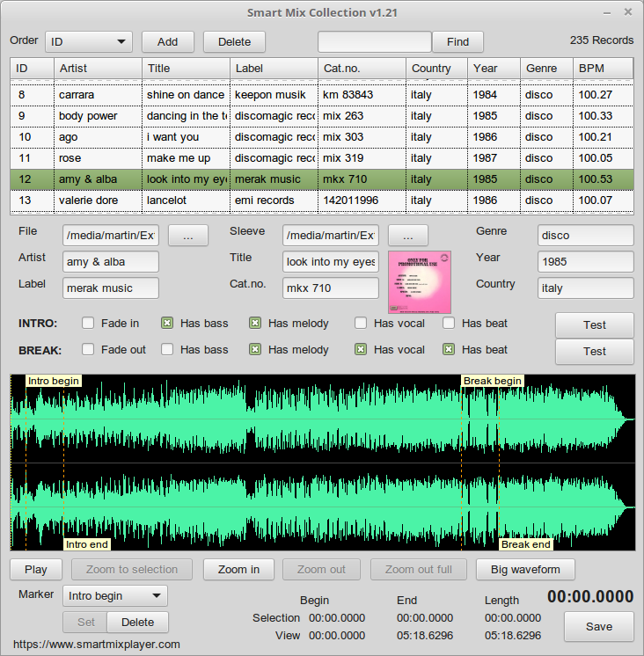This screenshot has height=656, width=644.
Task: Enable Fade in for the intro
Action: (x=88, y=324)
